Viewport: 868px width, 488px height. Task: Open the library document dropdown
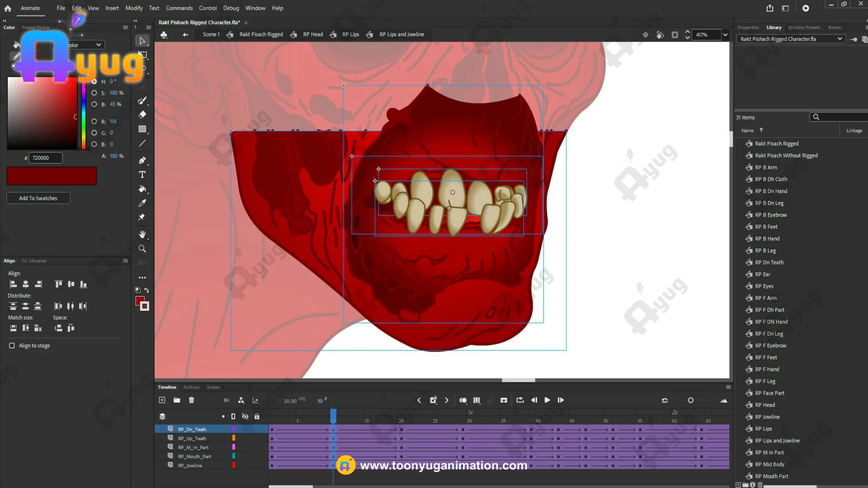(840, 39)
